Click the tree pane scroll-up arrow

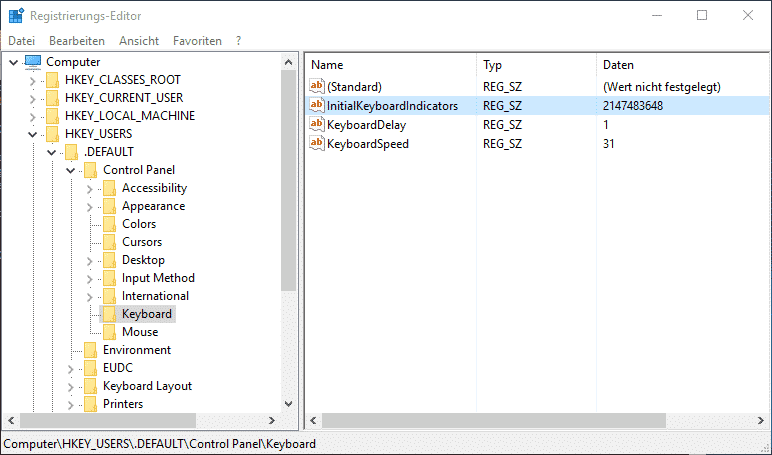(x=289, y=62)
